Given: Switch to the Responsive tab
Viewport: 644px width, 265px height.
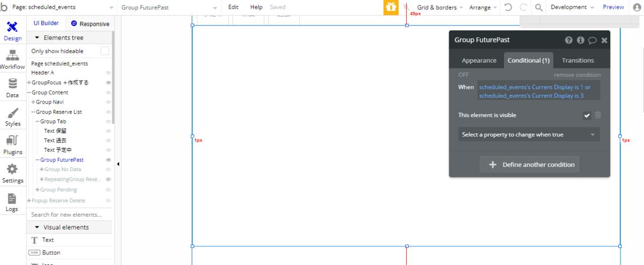Looking at the screenshot, I should tap(90, 24).
